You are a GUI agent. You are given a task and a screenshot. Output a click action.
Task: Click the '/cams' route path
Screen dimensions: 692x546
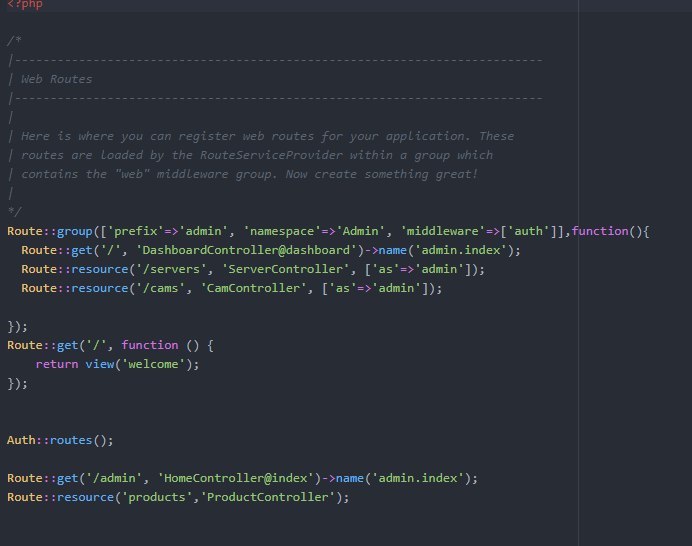(x=160, y=288)
